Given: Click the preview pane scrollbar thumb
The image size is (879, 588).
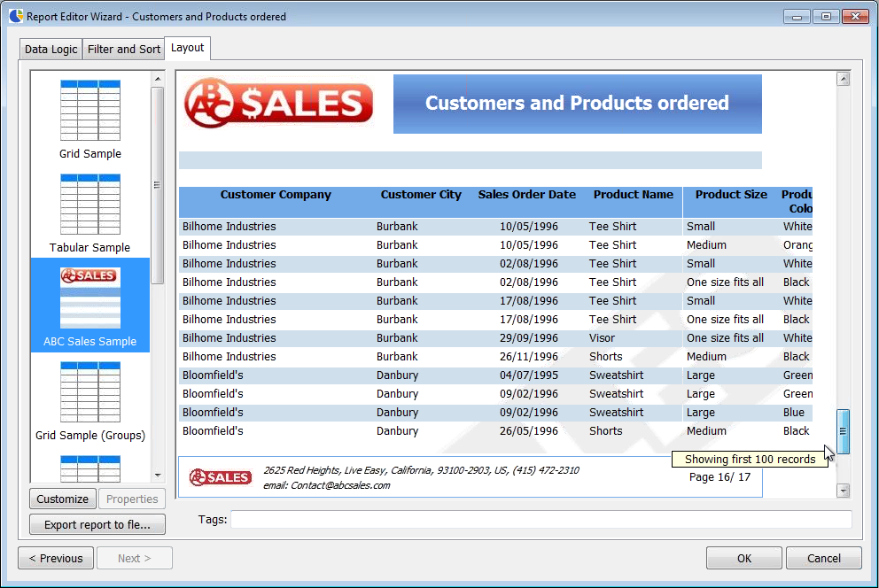Looking at the screenshot, I should pyautogui.click(x=844, y=431).
